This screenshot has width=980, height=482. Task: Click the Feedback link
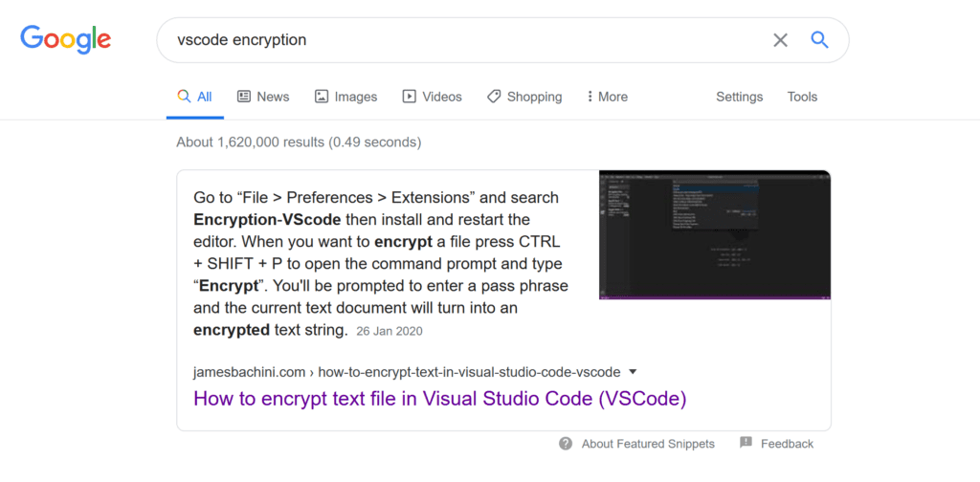(x=787, y=444)
